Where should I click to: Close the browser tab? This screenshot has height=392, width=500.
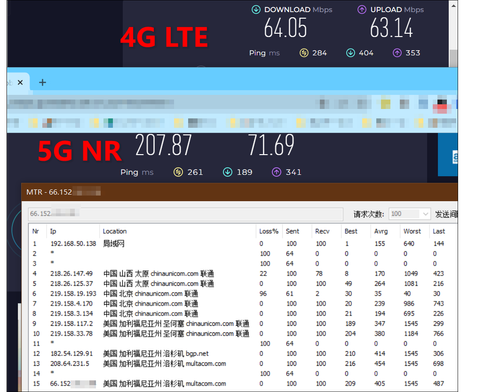pos(20,82)
